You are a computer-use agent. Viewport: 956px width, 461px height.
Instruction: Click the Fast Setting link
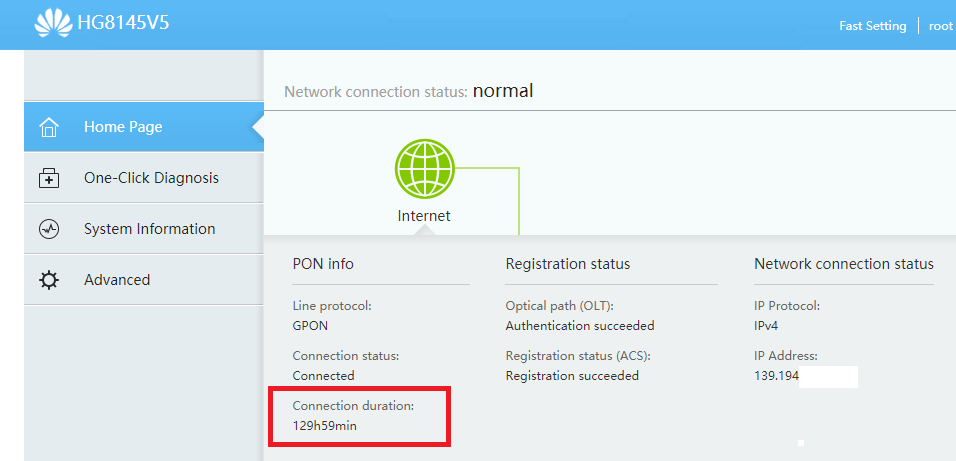(x=872, y=26)
